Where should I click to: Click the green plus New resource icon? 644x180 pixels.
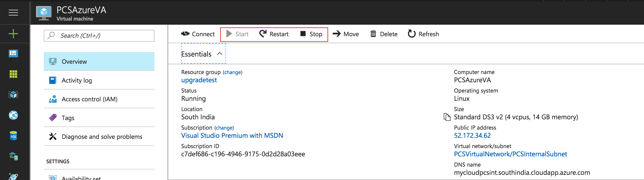click(13, 34)
